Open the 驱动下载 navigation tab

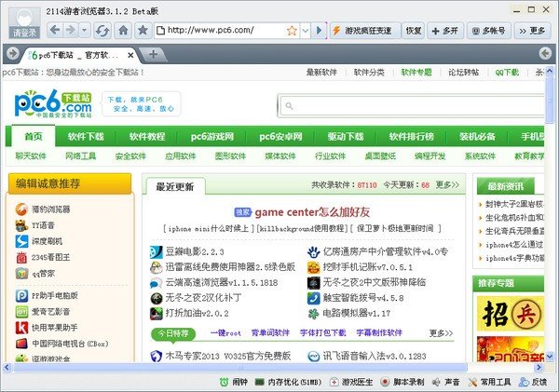tap(346, 137)
